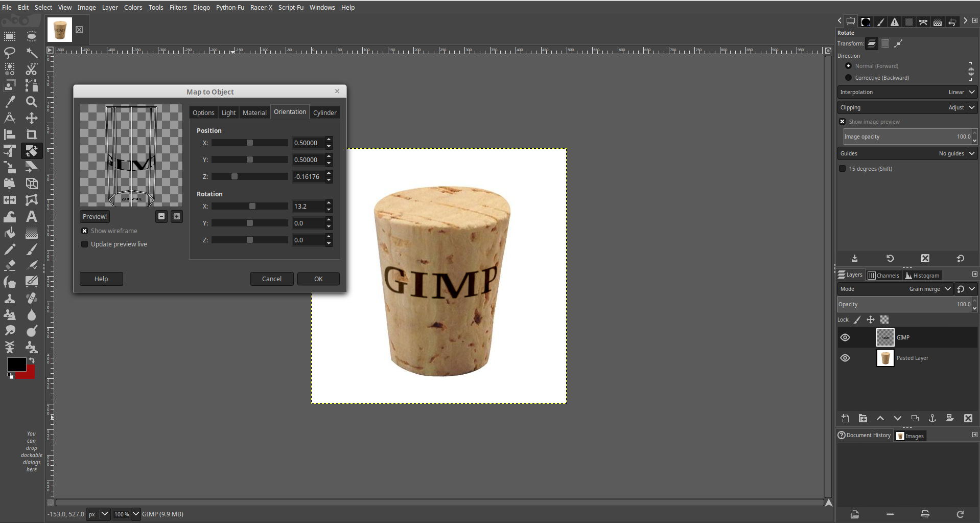Cancel the Map to Object dialog
980x523 pixels.
pyautogui.click(x=272, y=279)
